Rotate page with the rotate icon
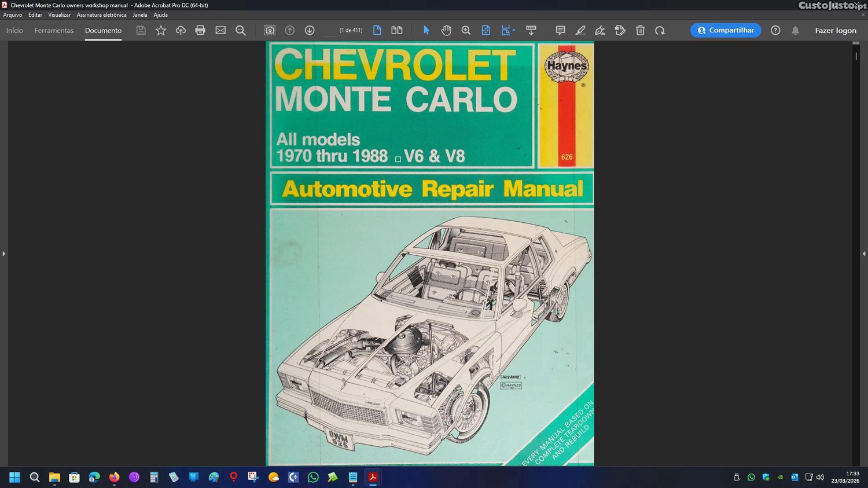 (660, 30)
